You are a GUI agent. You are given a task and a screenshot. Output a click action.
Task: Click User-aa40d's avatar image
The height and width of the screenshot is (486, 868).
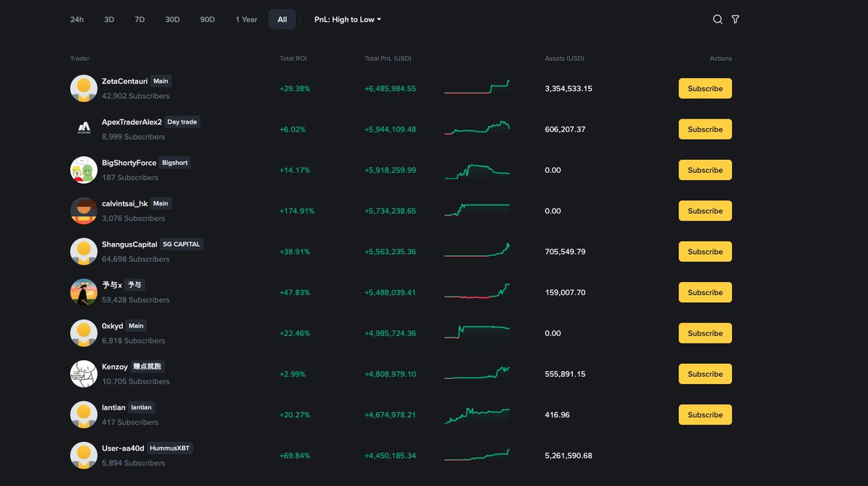pyautogui.click(x=83, y=456)
